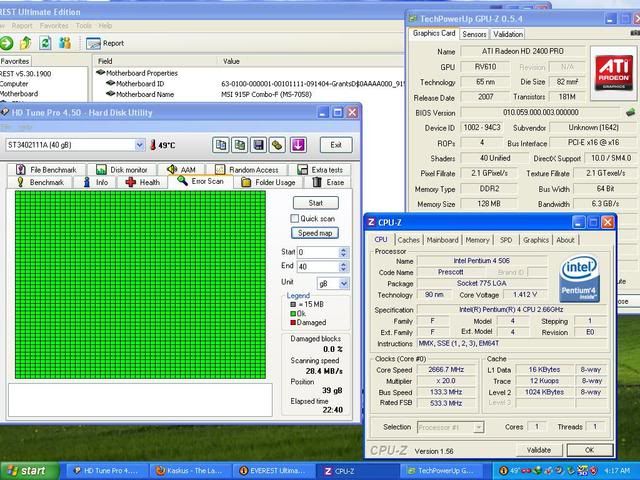Select the Favorites sidebar tab in EVEREST
Image resolution: width=640 pixels, height=480 pixels.
coord(15,61)
